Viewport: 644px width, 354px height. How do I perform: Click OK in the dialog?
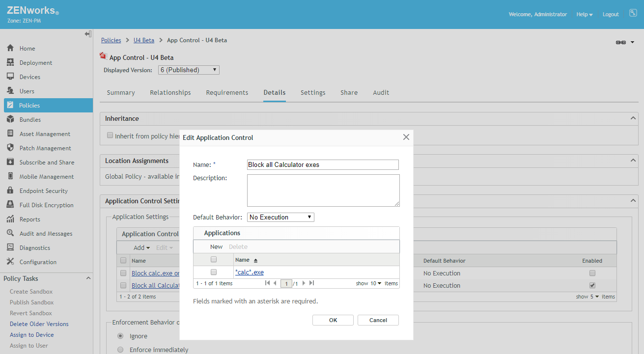pyautogui.click(x=333, y=320)
